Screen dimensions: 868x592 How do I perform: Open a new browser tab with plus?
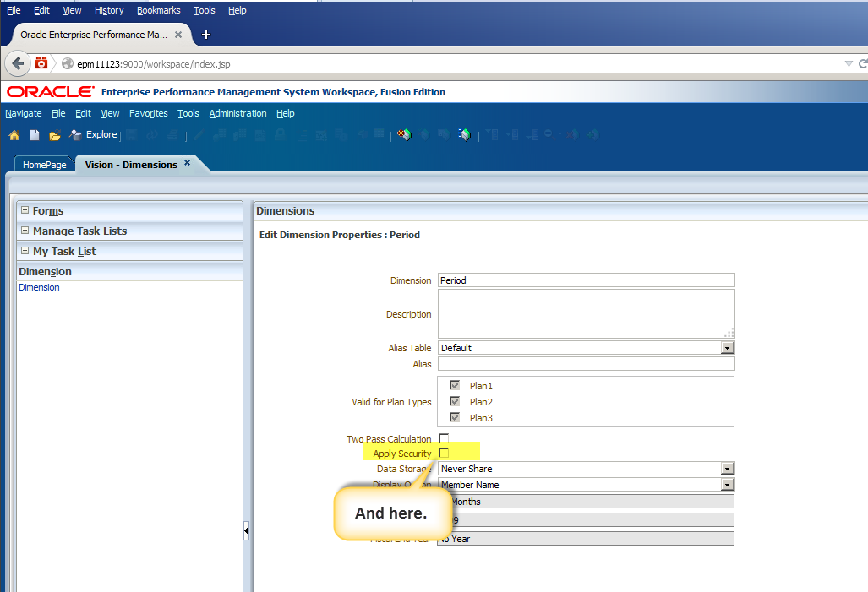point(206,35)
